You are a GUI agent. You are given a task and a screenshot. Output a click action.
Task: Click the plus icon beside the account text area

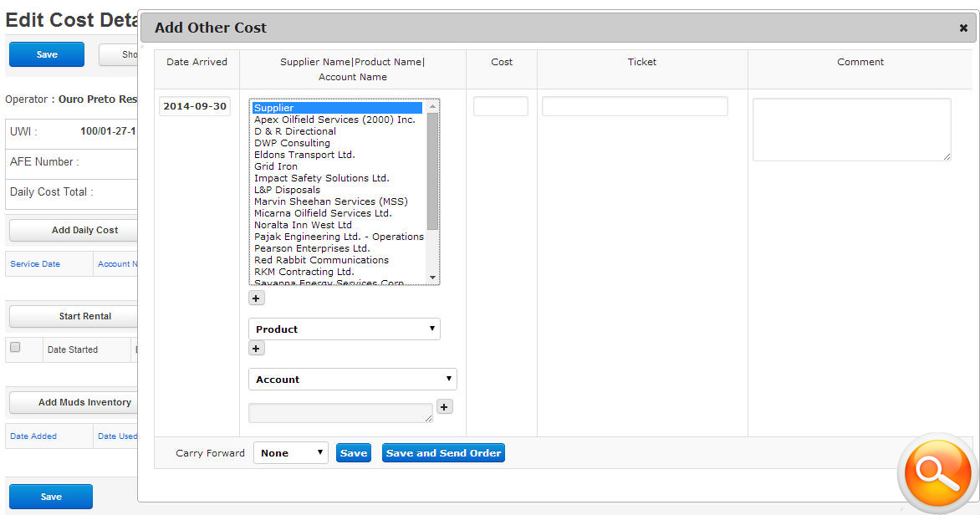point(445,407)
